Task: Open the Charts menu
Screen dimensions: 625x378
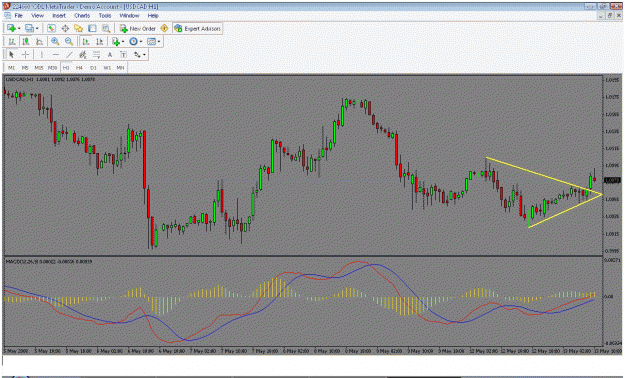Action: [x=82, y=16]
